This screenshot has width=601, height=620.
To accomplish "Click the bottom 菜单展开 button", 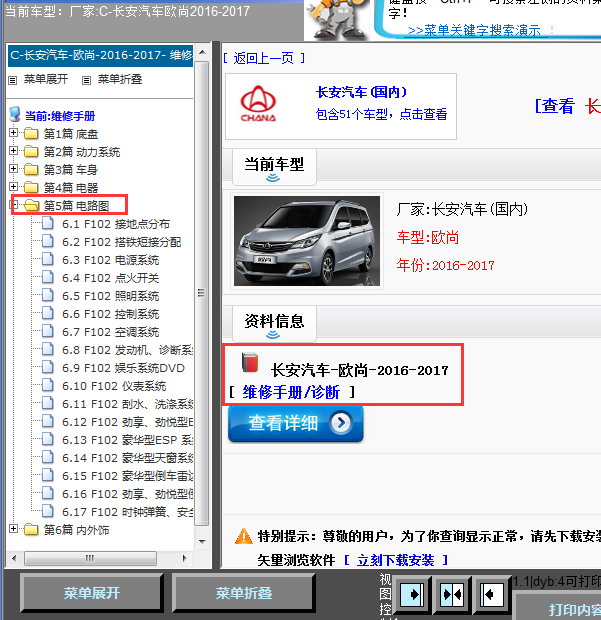I will (x=91, y=593).
